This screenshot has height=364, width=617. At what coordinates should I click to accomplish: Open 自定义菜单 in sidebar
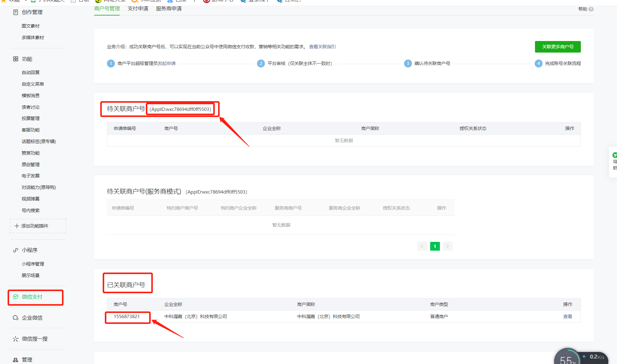[33, 84]
